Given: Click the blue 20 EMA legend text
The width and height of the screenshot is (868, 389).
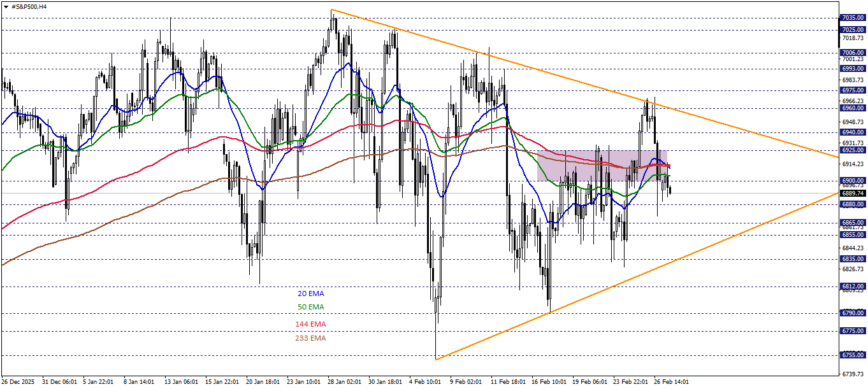Looking at the screenshot, I should [x=310, y=294].
